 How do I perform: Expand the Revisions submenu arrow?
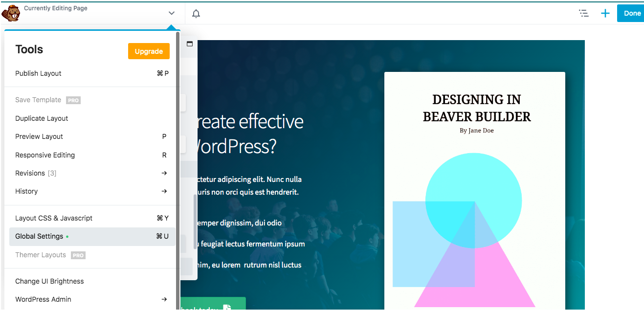164,173
